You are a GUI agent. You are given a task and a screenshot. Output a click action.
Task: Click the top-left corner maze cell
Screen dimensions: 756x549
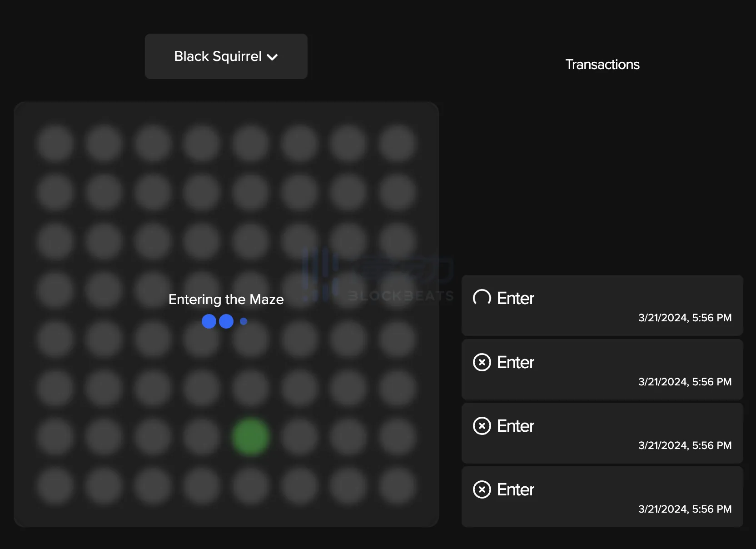pyautogui.click(x=55, y=144)
